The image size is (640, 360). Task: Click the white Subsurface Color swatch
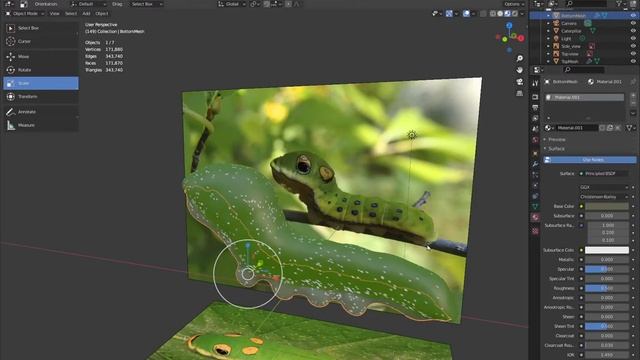click(x=607, y=250)
